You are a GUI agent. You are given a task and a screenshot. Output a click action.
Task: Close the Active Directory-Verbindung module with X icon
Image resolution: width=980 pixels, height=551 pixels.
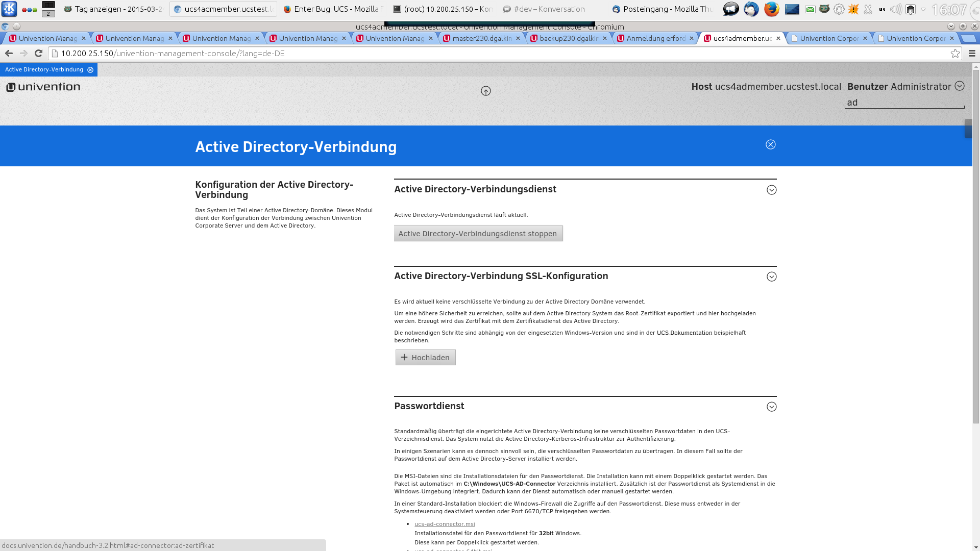[770, 145]
